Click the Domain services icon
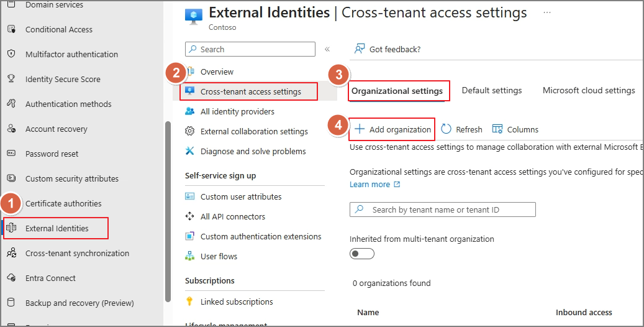 click(12, 5)
